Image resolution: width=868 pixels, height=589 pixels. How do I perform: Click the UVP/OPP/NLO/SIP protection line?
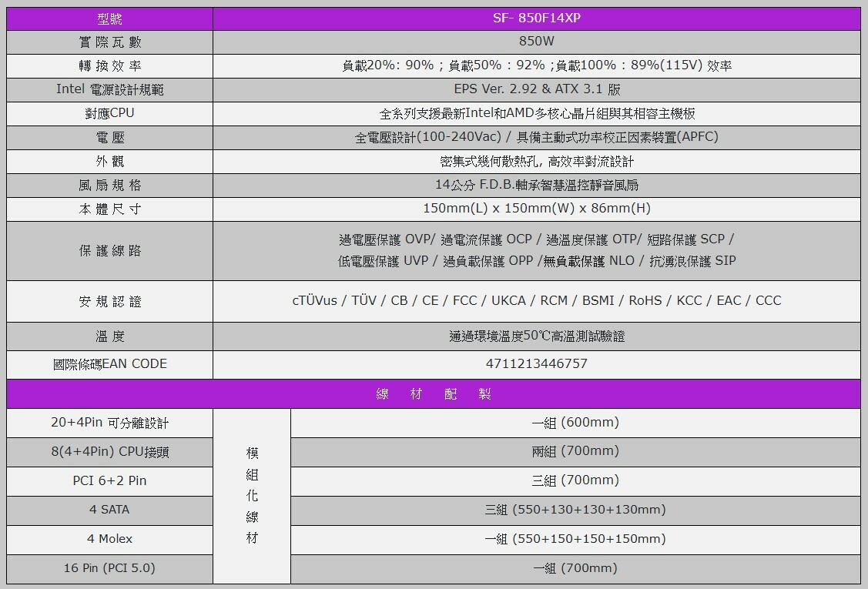point(536,261)
